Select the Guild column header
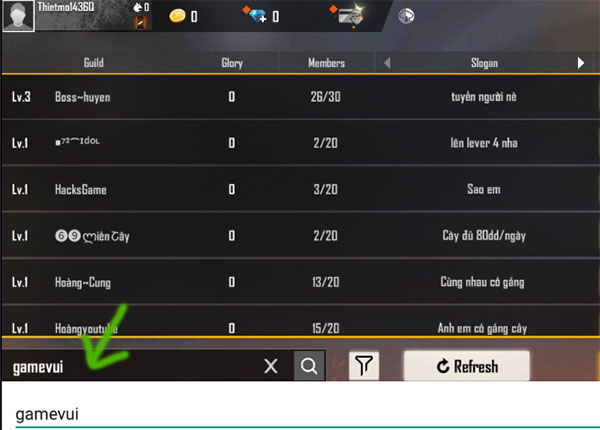This screenshot has height=430, width=600. pos(94,62)
